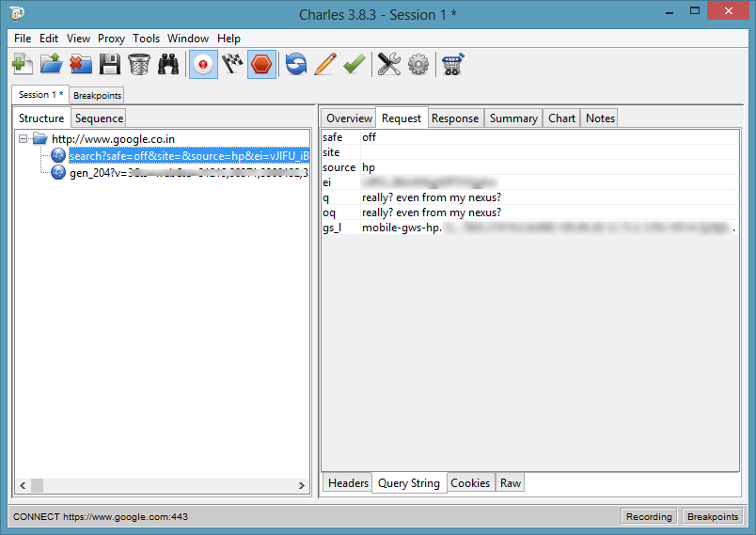Open Find using the binoculars icon
The width and height of the screenshot is (756, 535).
(x=168, y=64)
